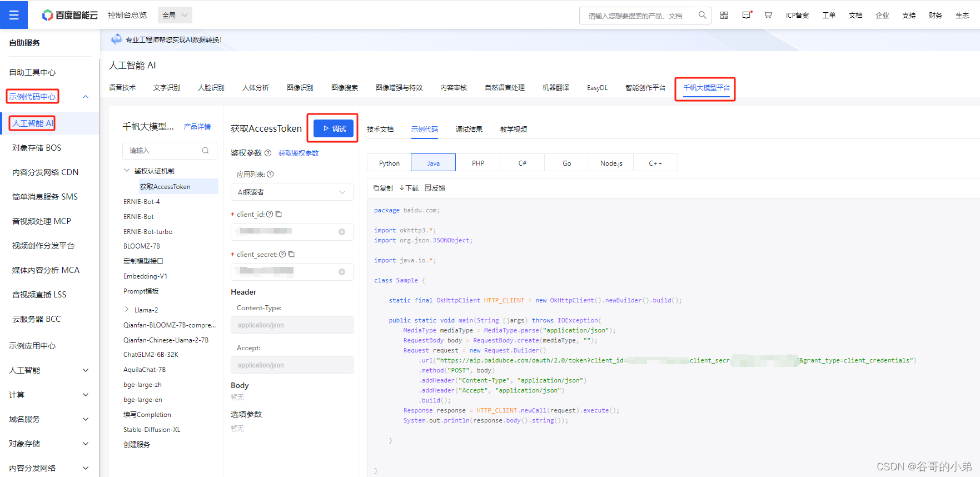The image size is (980, 477).
Task: Switch to the 语音技术 tab
Action: pyautogui.click(x=122, y=88)
